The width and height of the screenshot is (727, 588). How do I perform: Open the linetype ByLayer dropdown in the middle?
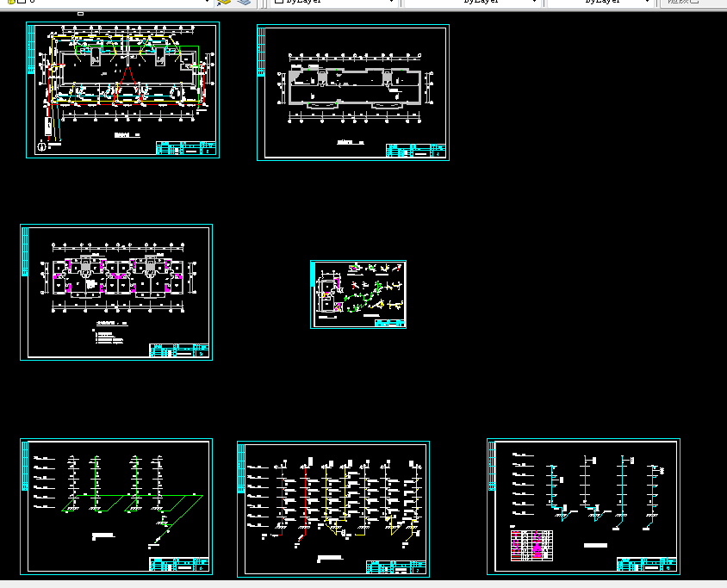472,3
